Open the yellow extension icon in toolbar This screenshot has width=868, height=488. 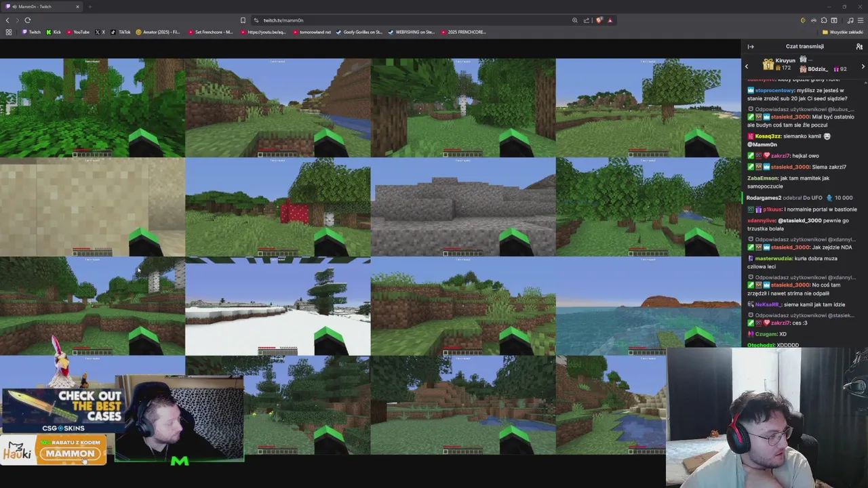tap(803, 20)
